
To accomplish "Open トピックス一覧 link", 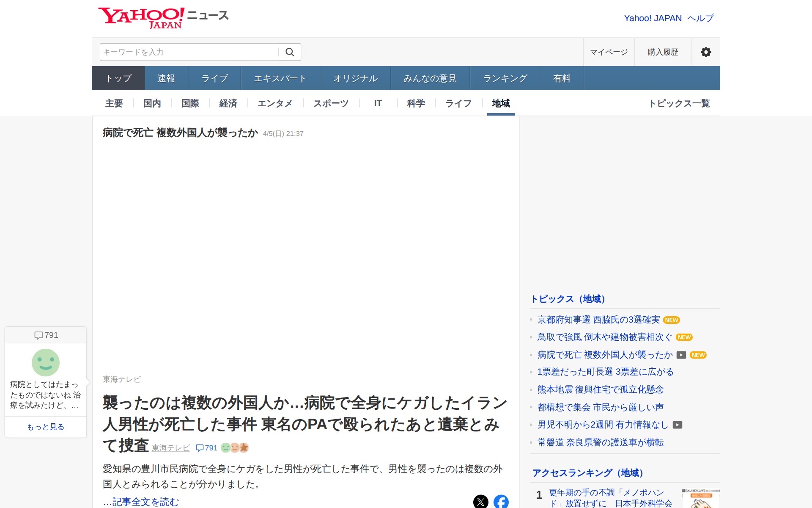I will 679,103.
